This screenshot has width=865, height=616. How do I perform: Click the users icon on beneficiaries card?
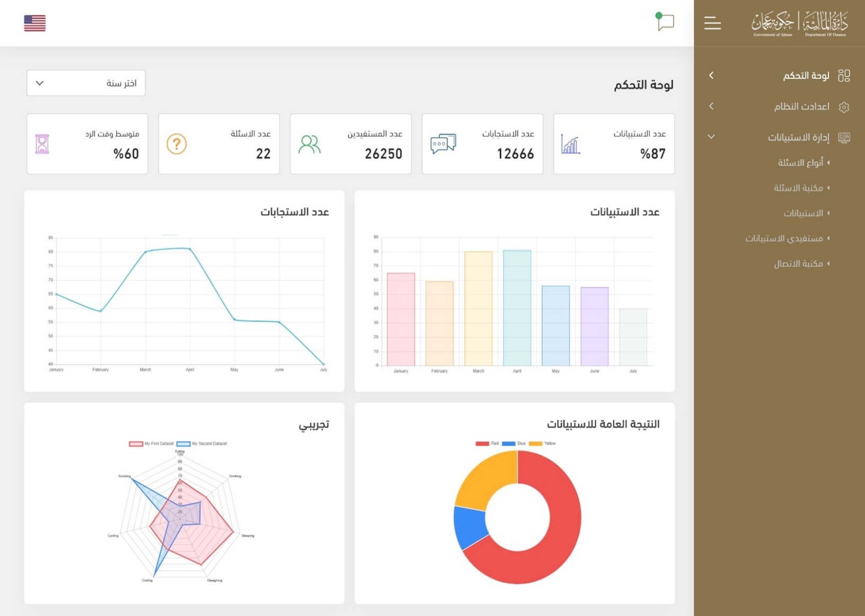309,143
